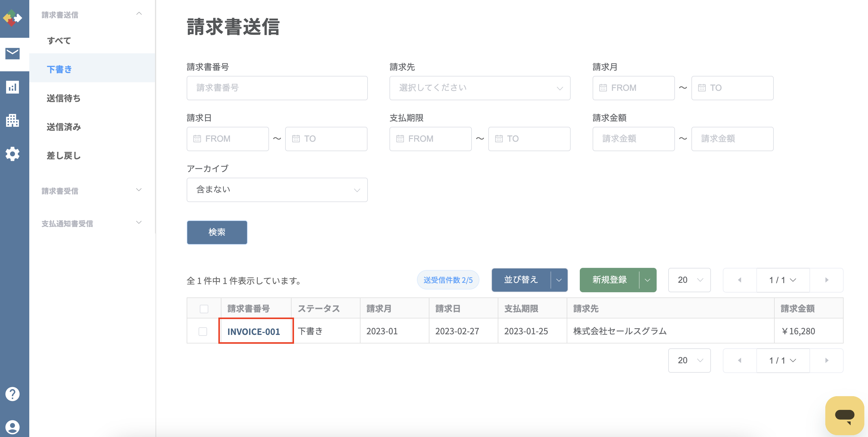Click the 支払期限 TO date field
Screen dimensions: 868x437
[x=529, y=139]
